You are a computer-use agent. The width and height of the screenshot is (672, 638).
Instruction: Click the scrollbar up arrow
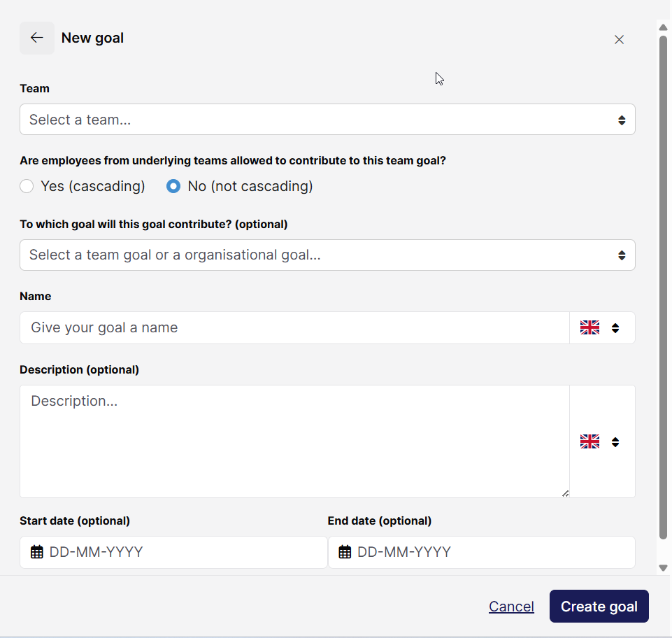pyautogui.click(x=663, y=27)
